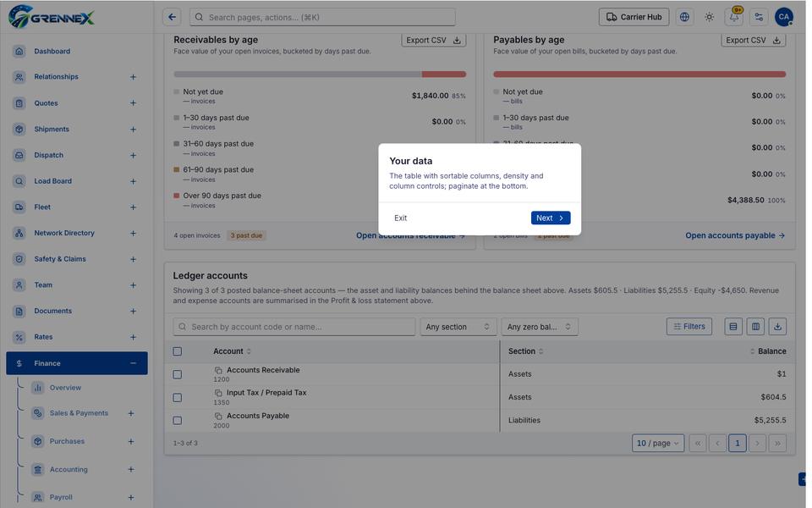Open the Overview chart icon
Viewport: 812px width, 508px height.
click(x=37, y=388)
